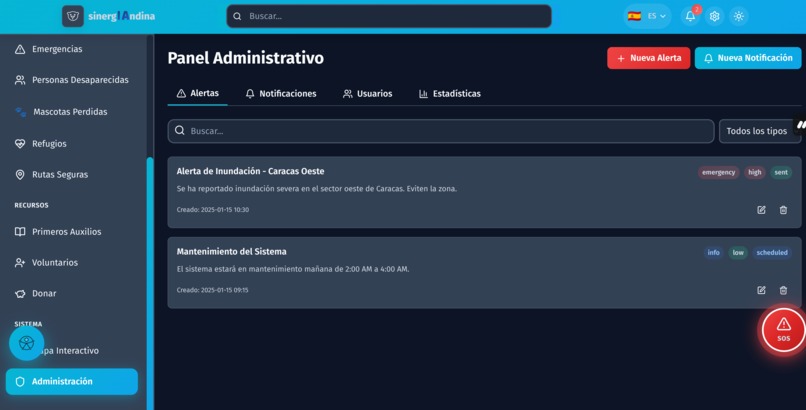Click the sinergIAndina shield logo icon

click(x=73, y=16)
